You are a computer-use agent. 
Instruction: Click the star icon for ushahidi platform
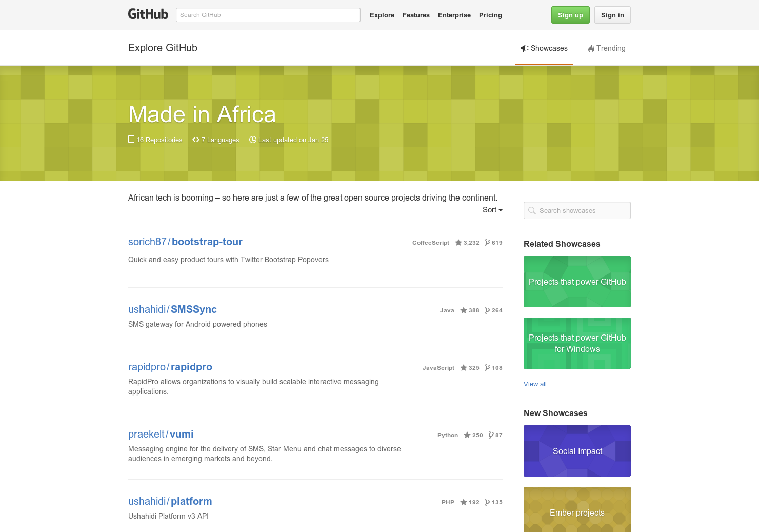tap(464, 502)
